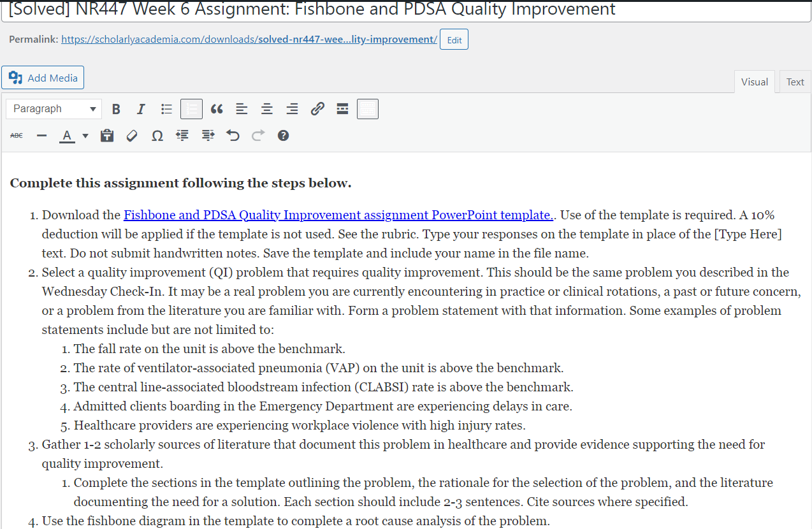Open keyboard shortcuts help
812x529 pixels.
pyautogui.click(x=284, y=135)
